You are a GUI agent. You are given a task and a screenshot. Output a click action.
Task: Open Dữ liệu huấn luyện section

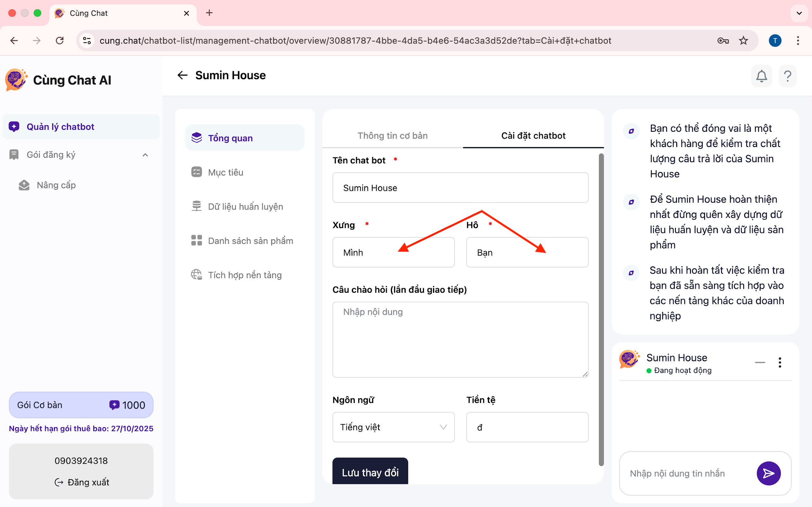tap(245, 206)
